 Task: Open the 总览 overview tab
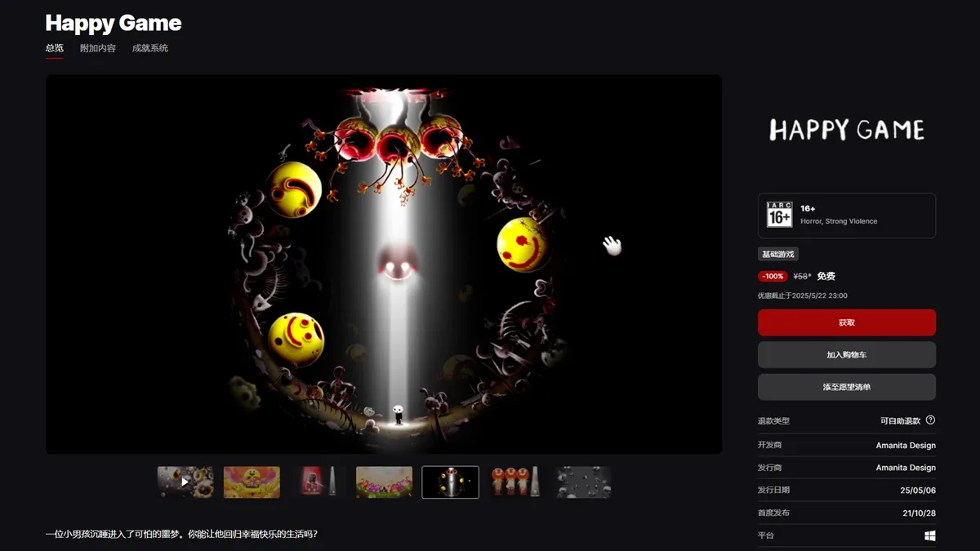(55, 48)
